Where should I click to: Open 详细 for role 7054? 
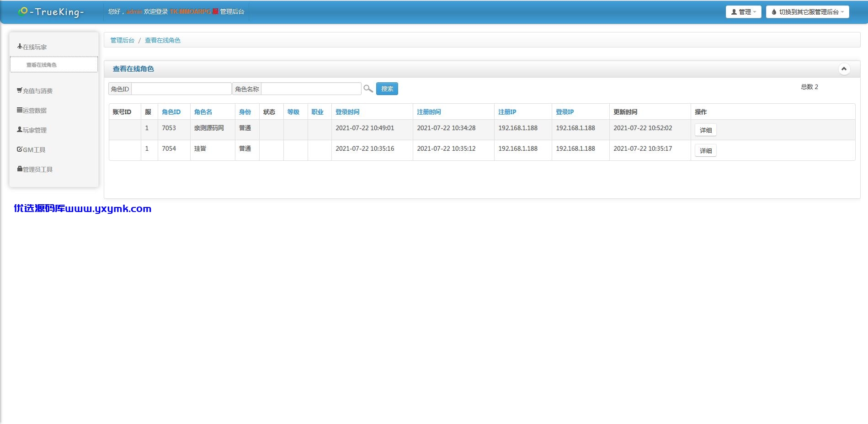click(706, 151)
